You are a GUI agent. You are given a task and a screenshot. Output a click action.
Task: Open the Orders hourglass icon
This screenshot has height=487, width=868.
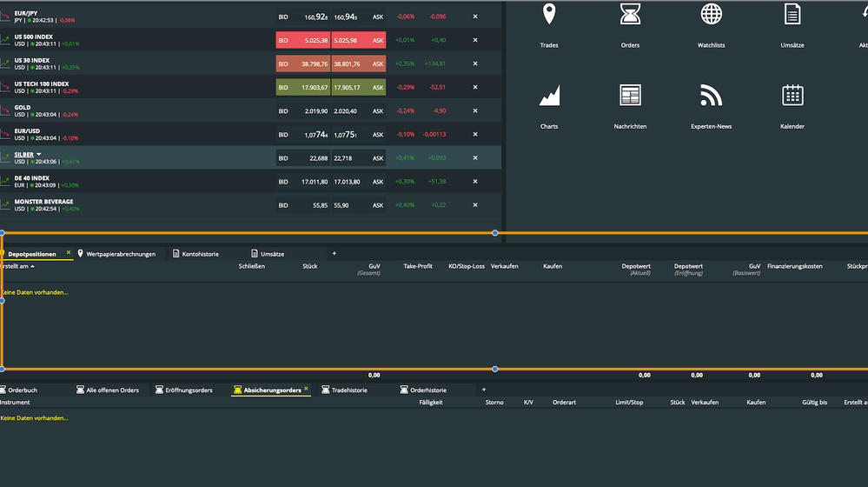pos(630,16)
